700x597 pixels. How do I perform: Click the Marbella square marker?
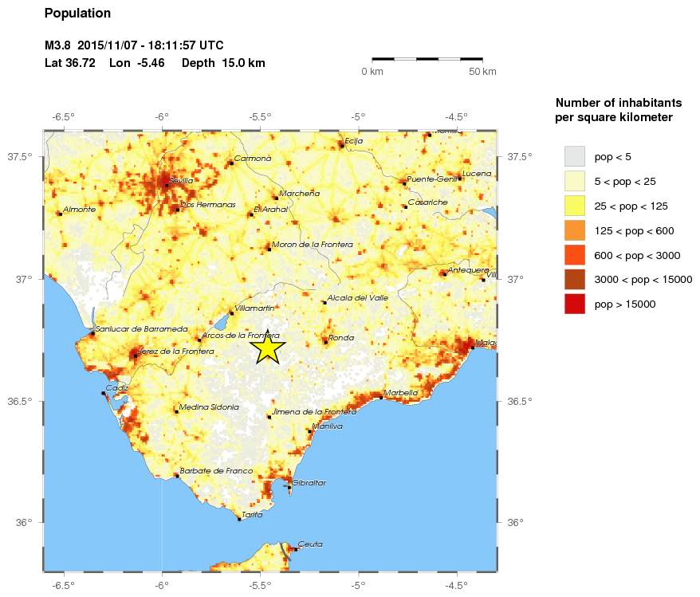click(x=381, y=398)
